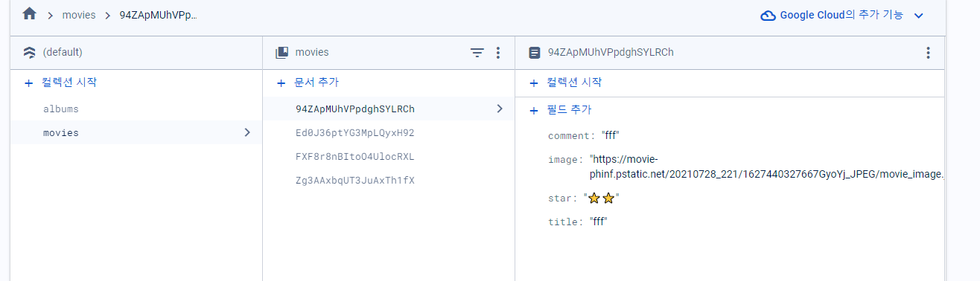Expand the movies collection chevron
The width and height of the screenshot is (980, 281).
point(247,132)
